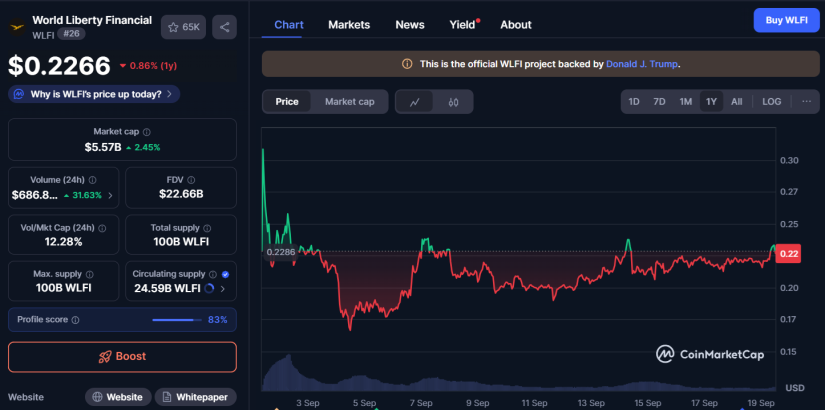The width and height of the screenshot is (825, 410).
Task: Click the Boost button
Action: (x=122, y=357)
